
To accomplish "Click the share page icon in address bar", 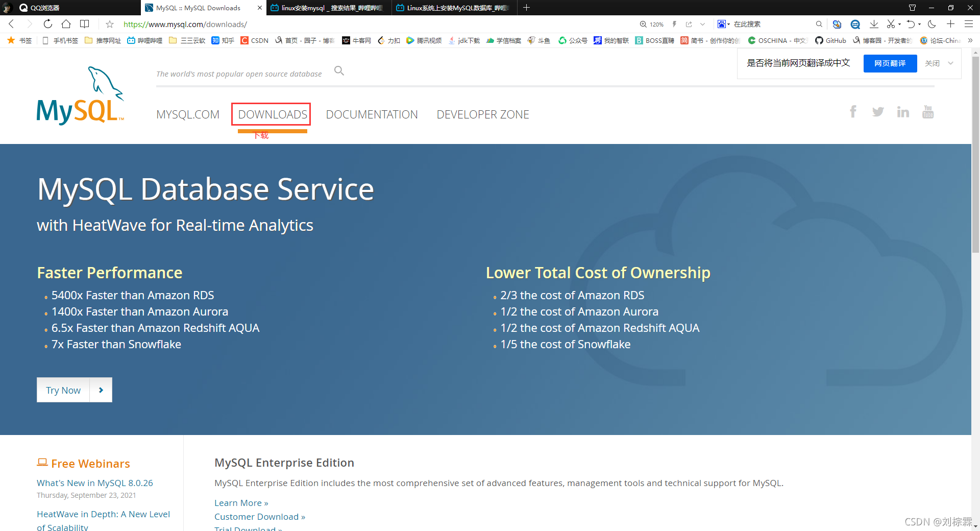I will click(689, 24).
